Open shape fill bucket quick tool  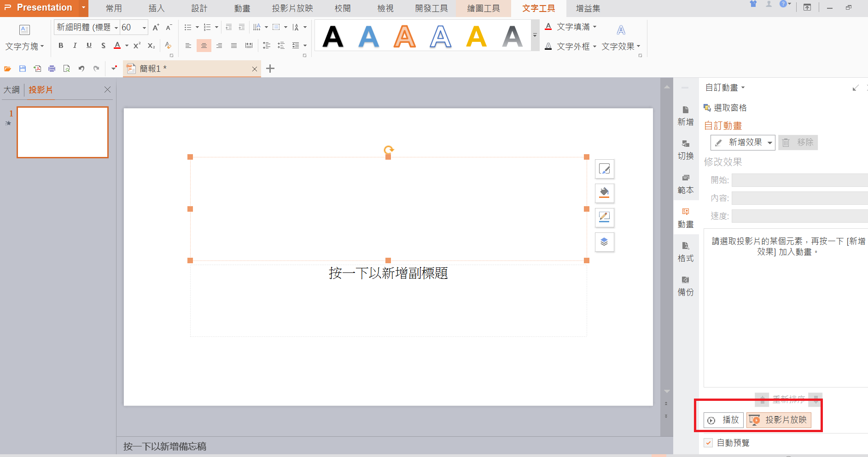[605, 193]
